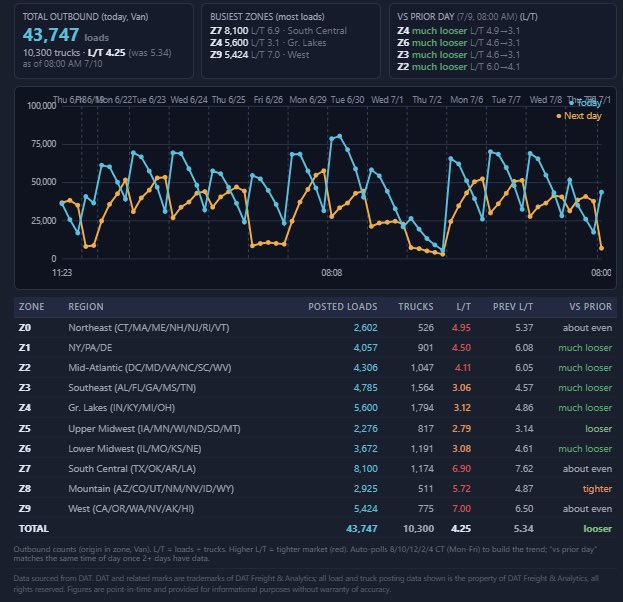The width and height of the screenshot is (623, 602).
Task: Toggle the Next day legend item
Action: (x=579, y=116)
